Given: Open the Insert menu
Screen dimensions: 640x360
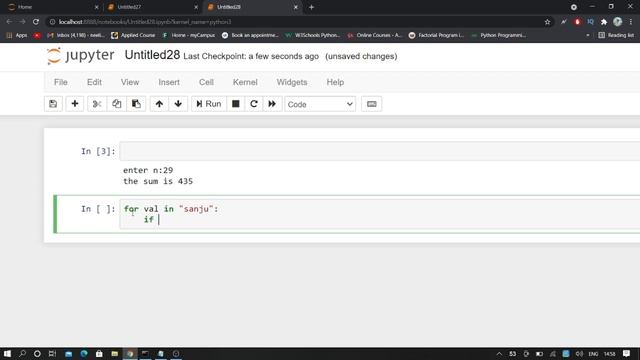Looking at the screenshot, I should click(x=169, y=82).
